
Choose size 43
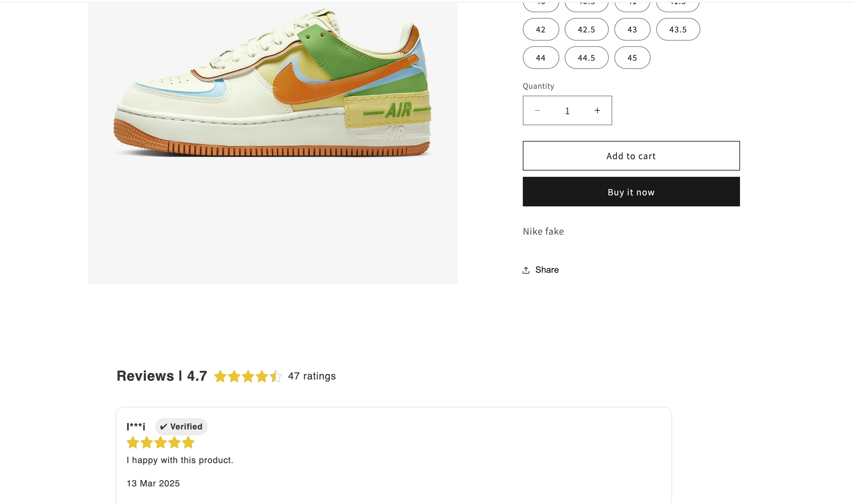(632, 30)
